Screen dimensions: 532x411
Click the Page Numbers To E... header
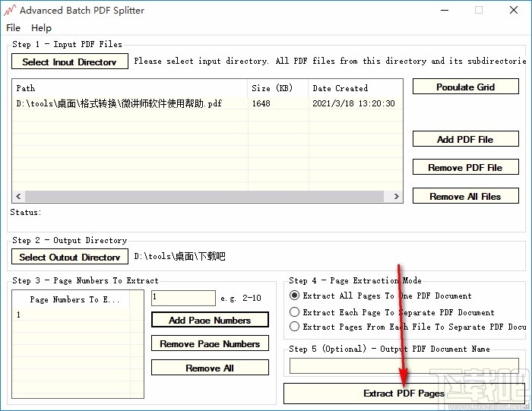[71, 299]
